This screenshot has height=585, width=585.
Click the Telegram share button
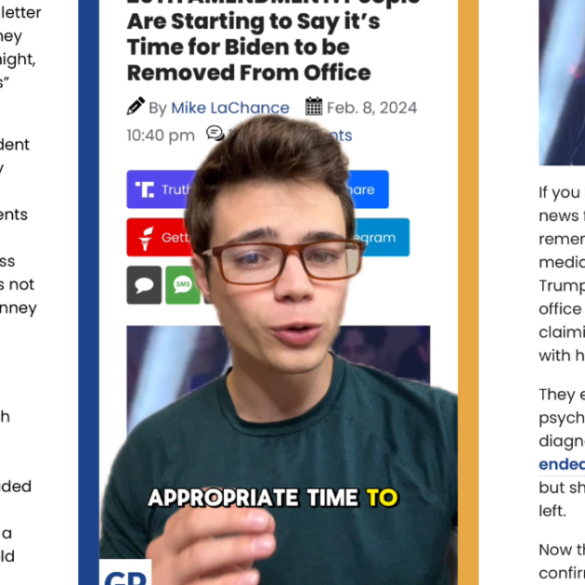point(381,237)
